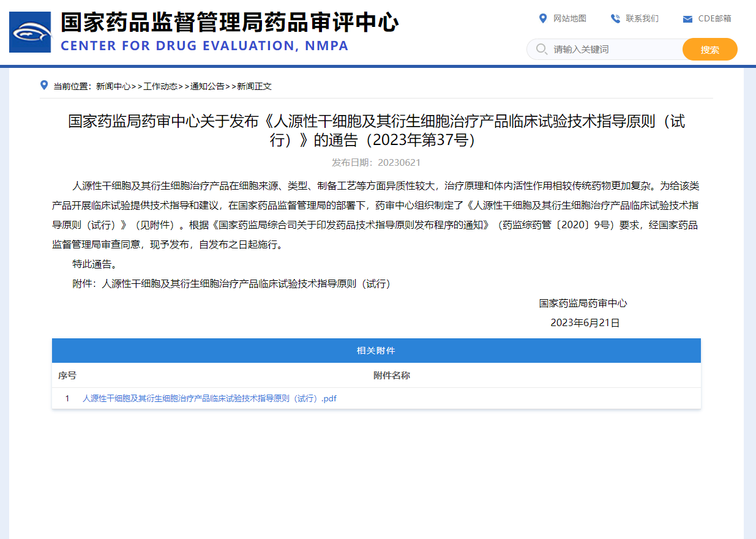756x539 pixels.
Task: Click the 相关附件 blue header bar
Action: coord(376,351)
